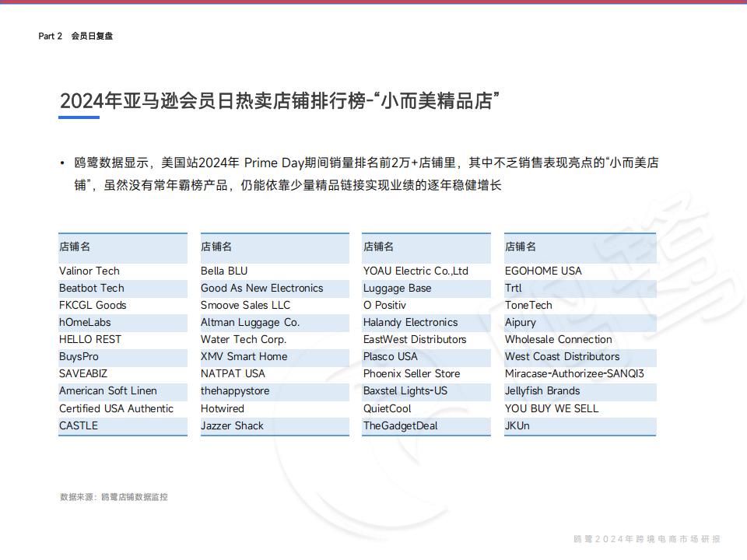
Task: Select the West Coast Distributors cell
Action: click(x=580, y=357)
